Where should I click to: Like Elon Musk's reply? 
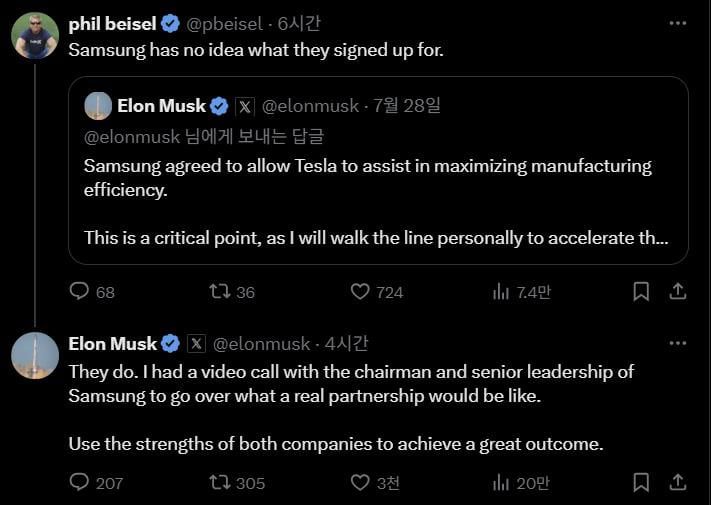coord(361,482)
